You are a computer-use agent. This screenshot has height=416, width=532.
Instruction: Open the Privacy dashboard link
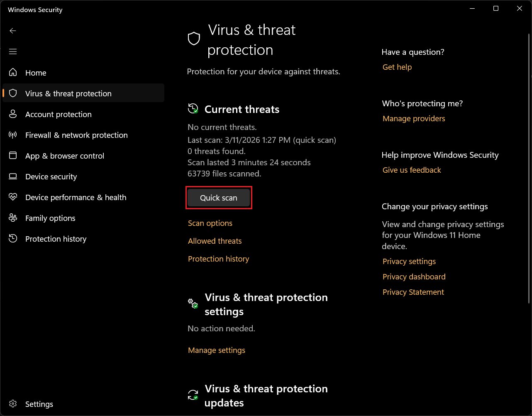pos(414,277)
